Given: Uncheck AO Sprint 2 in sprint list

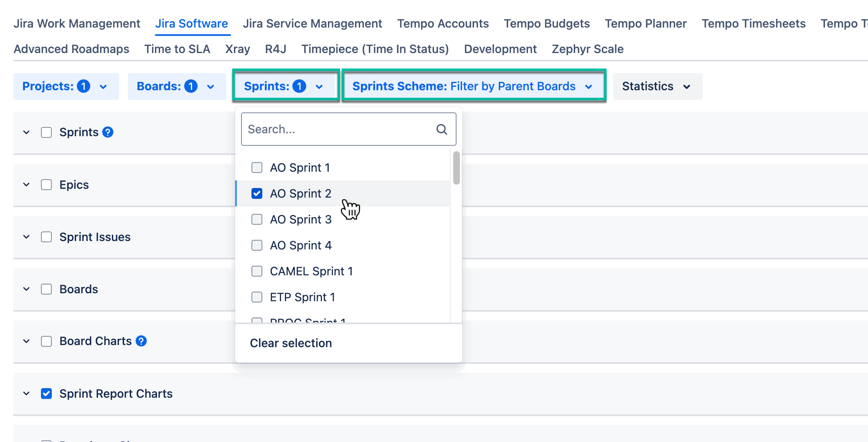Looking at the screenshot, I should [257, 193].
